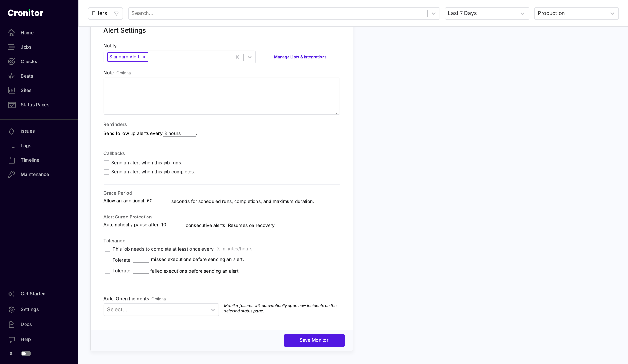Open Maintenance menu item

35,174
